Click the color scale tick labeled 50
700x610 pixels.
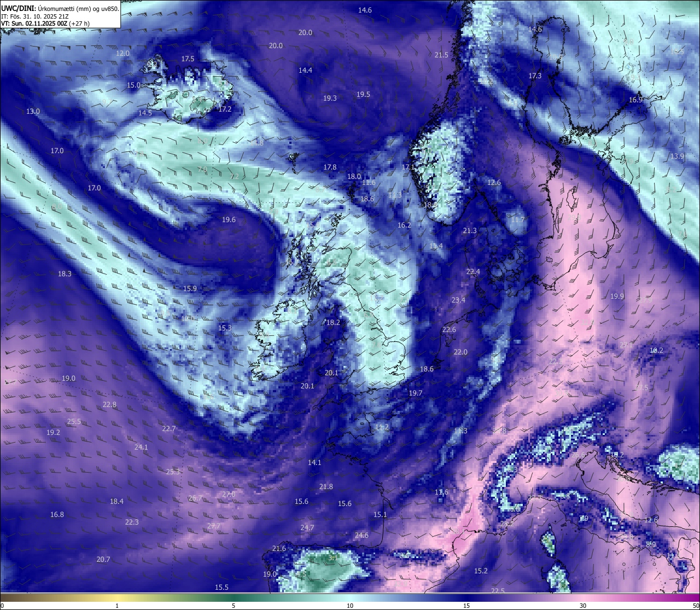696,606
